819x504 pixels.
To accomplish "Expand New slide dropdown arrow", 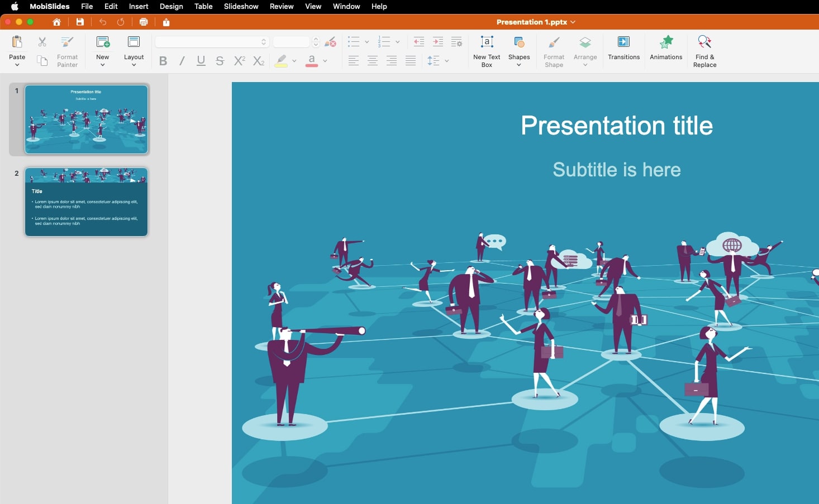I will point(103,65).
